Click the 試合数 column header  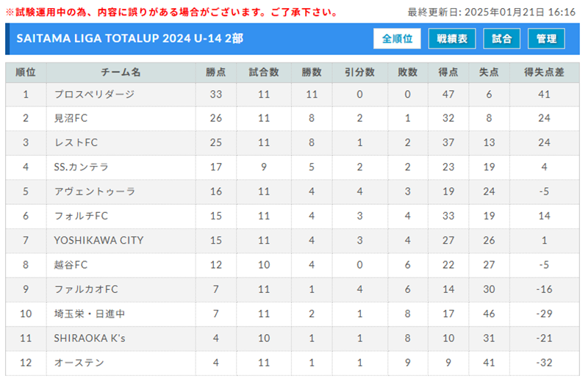(x=264, y=72)
